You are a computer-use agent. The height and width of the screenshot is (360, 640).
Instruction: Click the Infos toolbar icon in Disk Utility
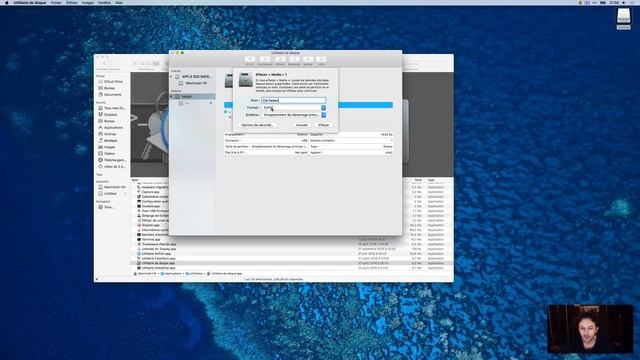point(321,60)
